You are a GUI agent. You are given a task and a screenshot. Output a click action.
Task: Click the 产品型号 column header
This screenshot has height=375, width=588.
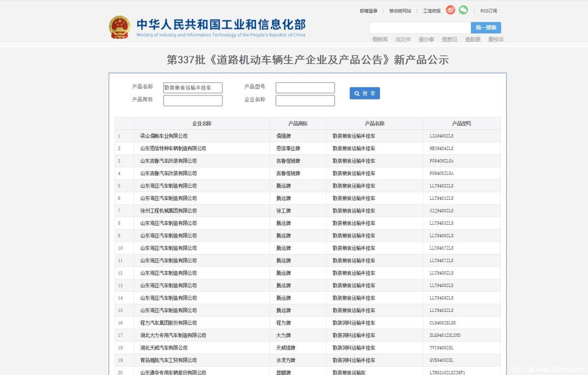(462, 123)
